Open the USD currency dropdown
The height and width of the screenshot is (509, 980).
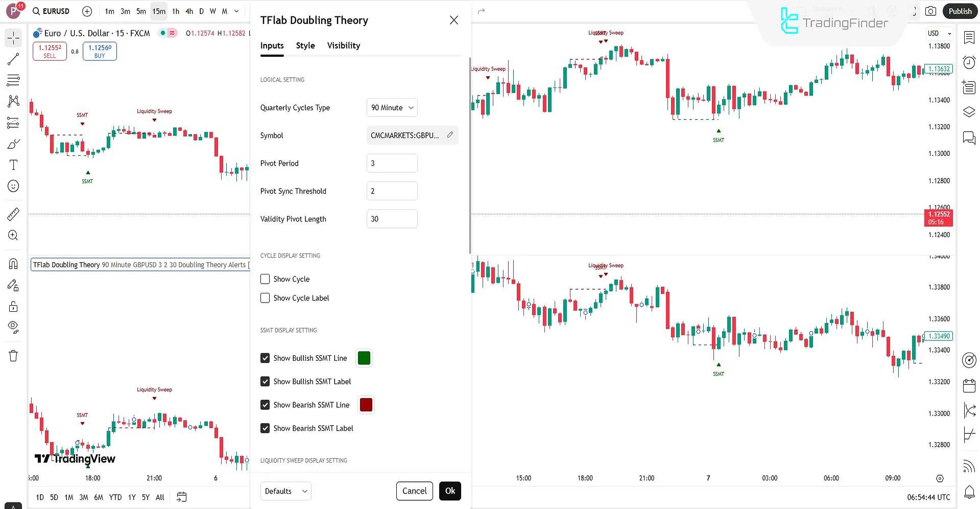[x=939, y=33]
